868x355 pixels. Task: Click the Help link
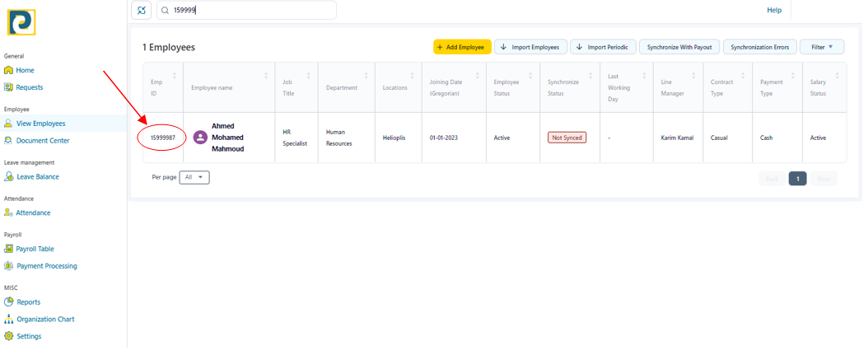coord(773,10)
